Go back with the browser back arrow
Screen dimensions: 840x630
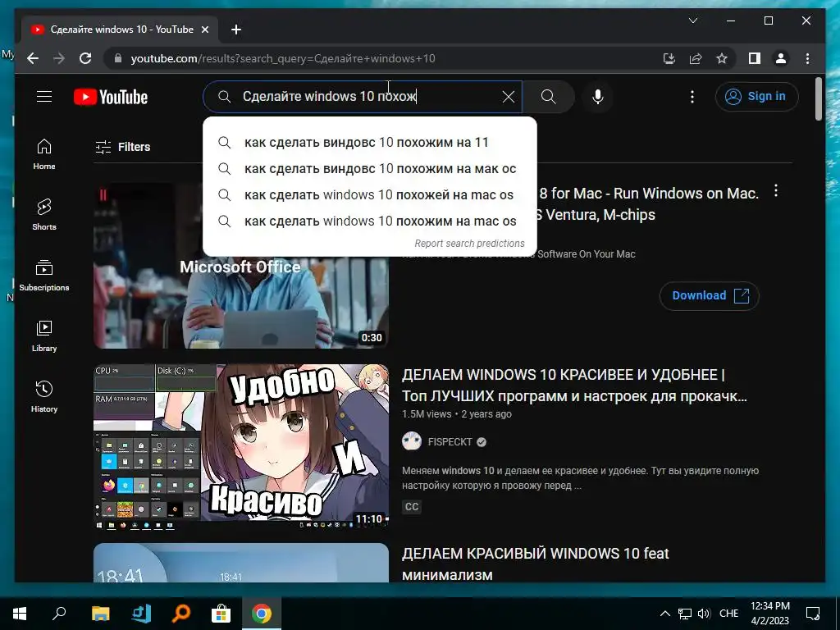click(x=33, y=58)
